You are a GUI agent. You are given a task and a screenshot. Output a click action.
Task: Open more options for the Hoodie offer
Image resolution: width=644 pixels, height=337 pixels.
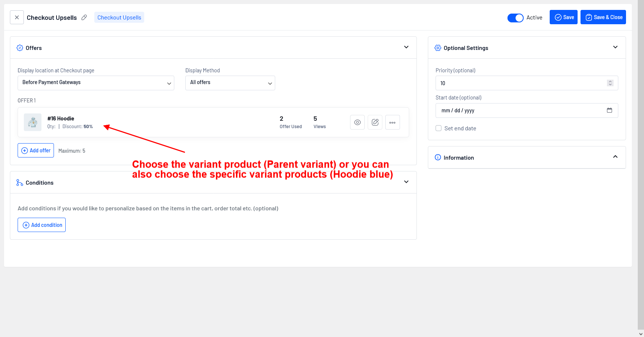[392, 122]
